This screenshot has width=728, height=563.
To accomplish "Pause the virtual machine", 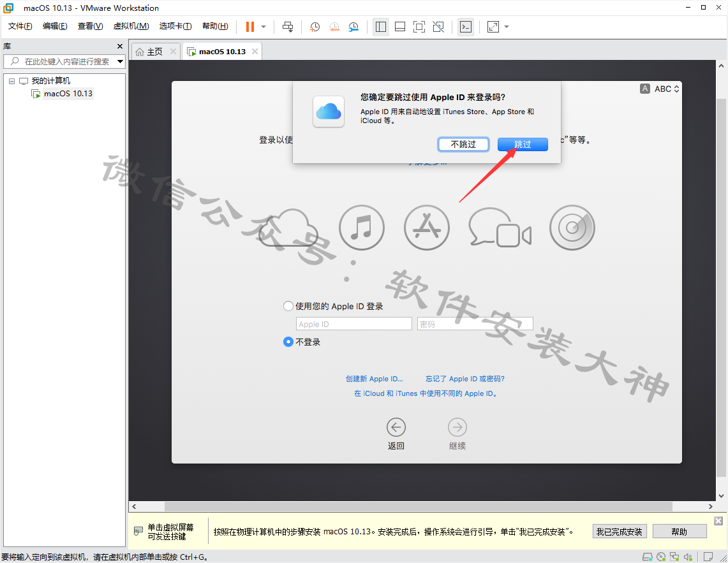I will pyautogui.click(x=249, y=27).
